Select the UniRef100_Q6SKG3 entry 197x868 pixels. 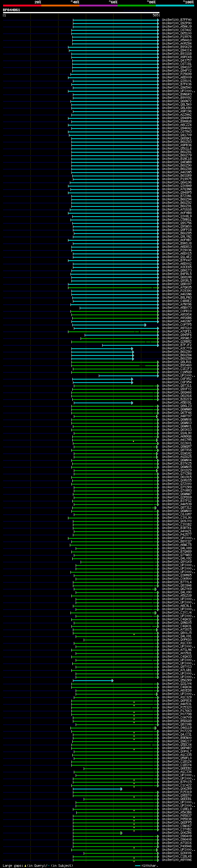pyautogui.click(x=176, y=430)
